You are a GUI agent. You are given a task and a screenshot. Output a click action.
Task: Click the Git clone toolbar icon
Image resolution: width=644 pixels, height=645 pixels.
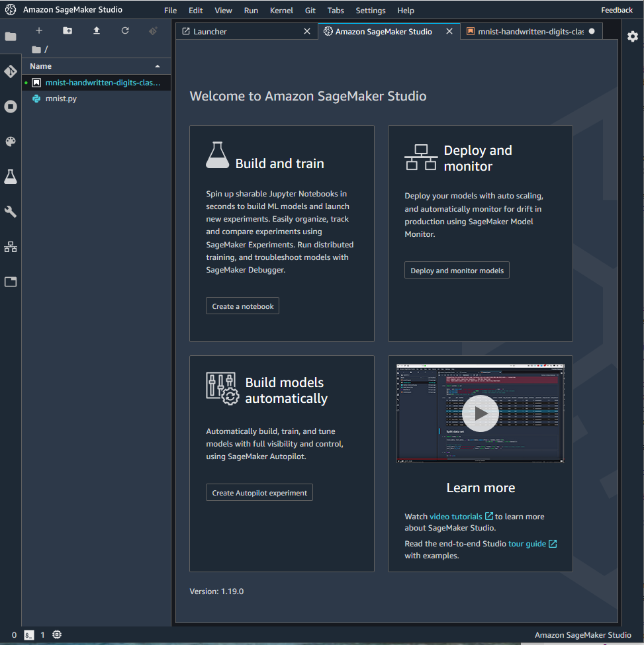[153, 31]
